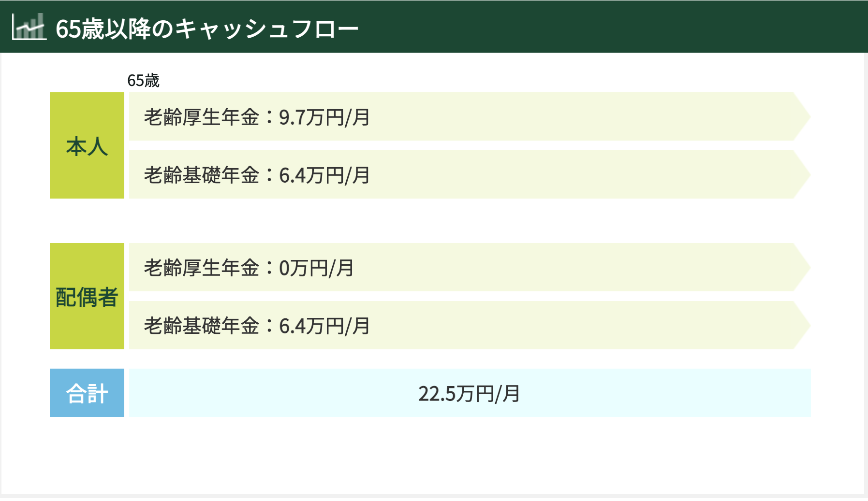Click 本人's 老齢厚生年金 label text

202,117
